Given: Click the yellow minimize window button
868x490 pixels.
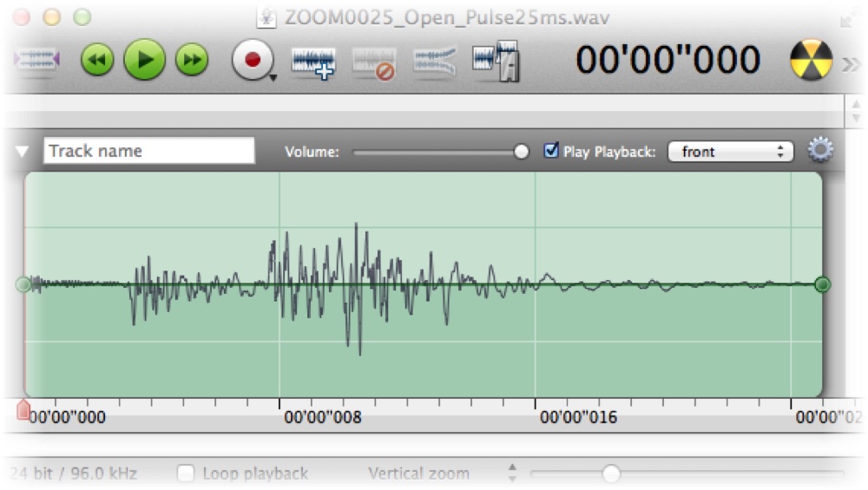Looking at the screenshot, I should (52, 17).
